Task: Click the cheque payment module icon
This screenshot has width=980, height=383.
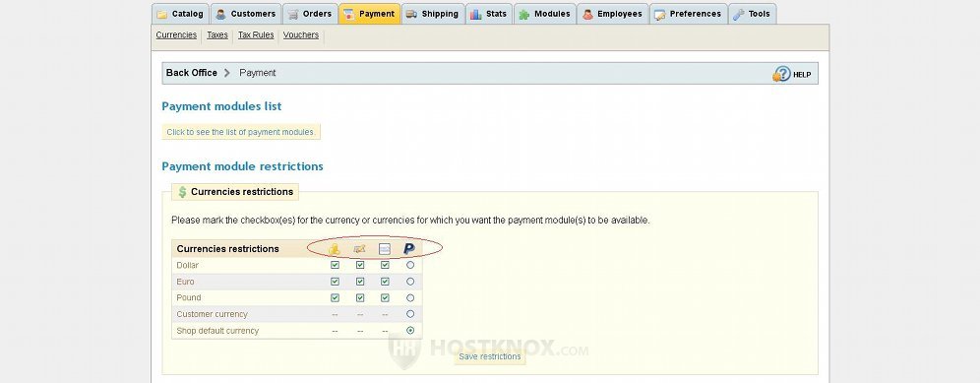Action: tap(359, 249)
